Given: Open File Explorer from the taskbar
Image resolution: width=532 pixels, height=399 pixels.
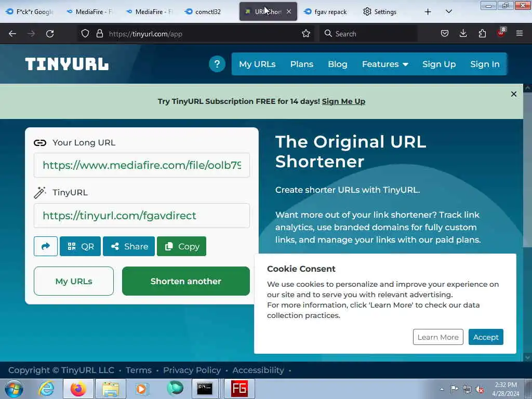Looking at the screenshot, I should tap(111, 389).
